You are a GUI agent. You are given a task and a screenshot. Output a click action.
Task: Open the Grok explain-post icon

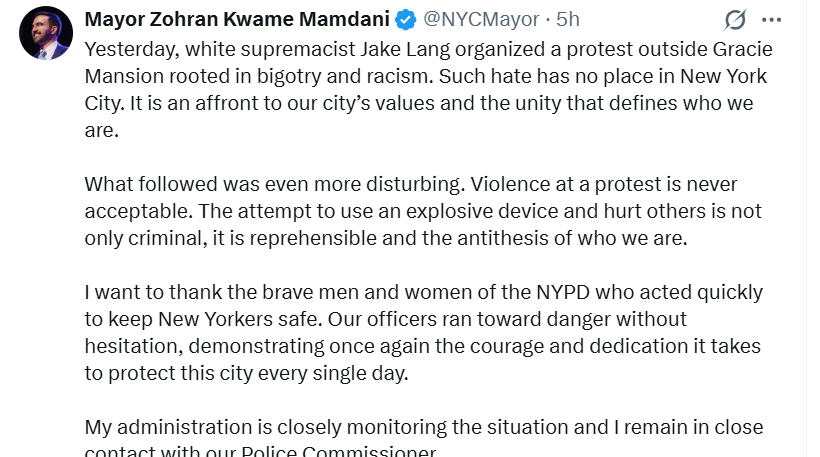click(x=735, y=20)
